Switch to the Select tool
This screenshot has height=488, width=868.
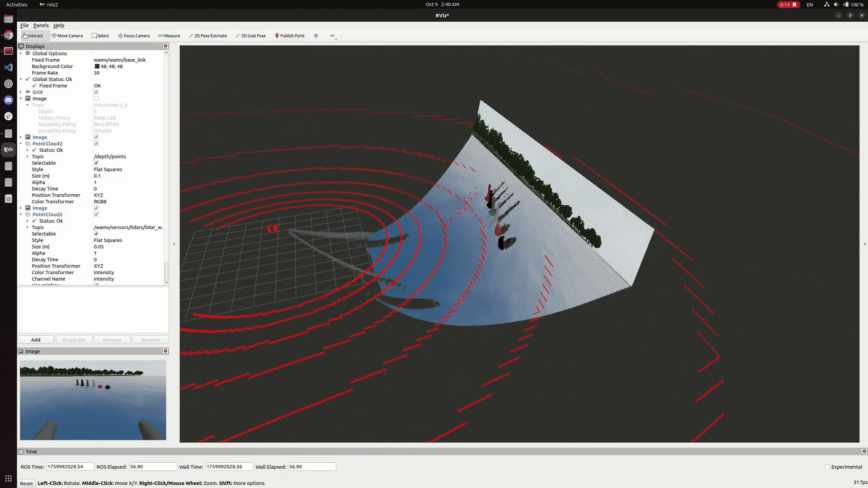pos(100,35)
